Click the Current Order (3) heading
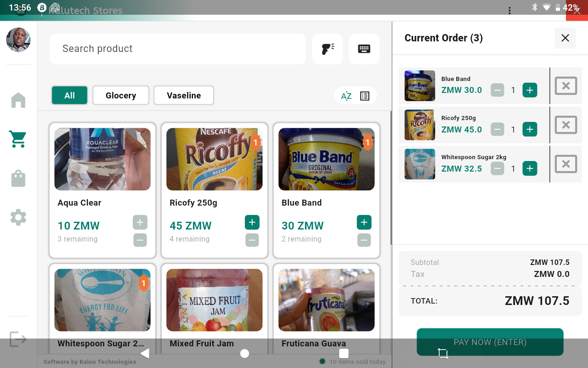The width and height of the screenshot is (588, 368). click(444, 38)
